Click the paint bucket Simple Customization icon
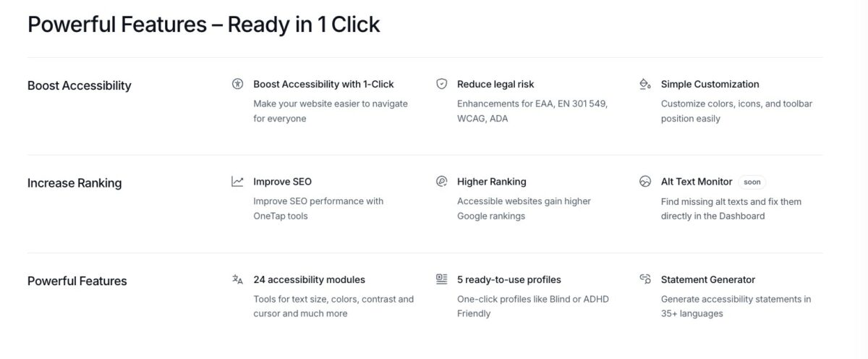 (x=645, y=84)
